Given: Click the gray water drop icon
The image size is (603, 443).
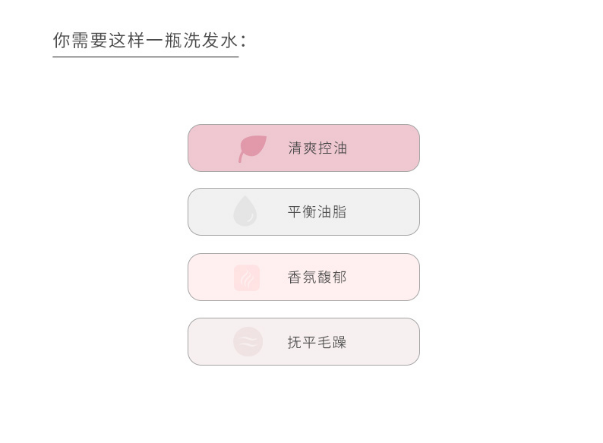Looking at the screenshot, I should pyautogui.click(x=245, y=212).
